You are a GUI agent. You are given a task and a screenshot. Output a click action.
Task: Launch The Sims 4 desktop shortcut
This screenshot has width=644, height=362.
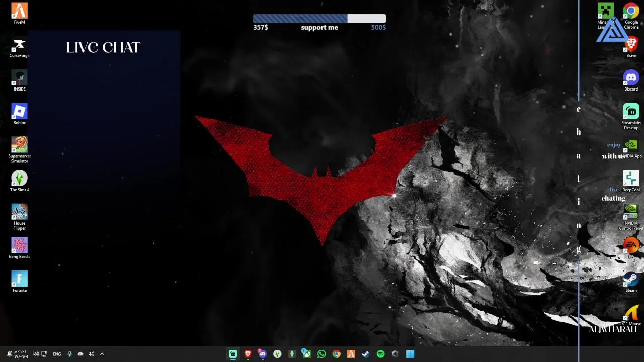(x=19, y=181)
